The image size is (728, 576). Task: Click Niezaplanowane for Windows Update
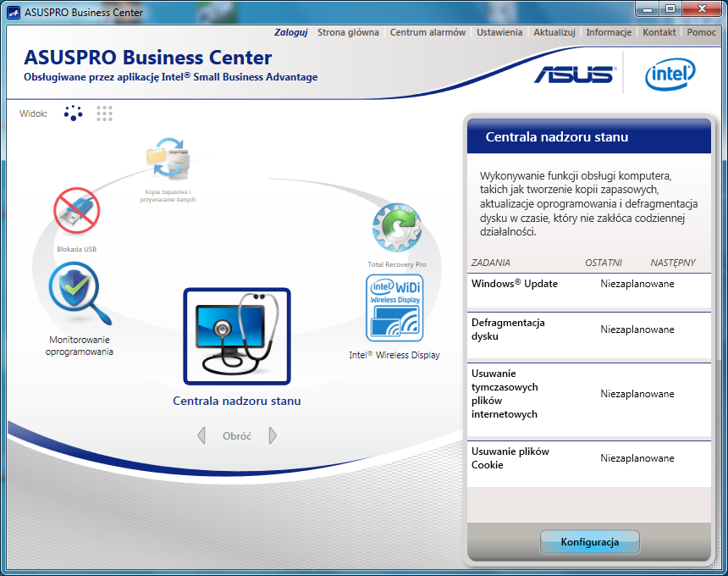[x=637, y=284]
